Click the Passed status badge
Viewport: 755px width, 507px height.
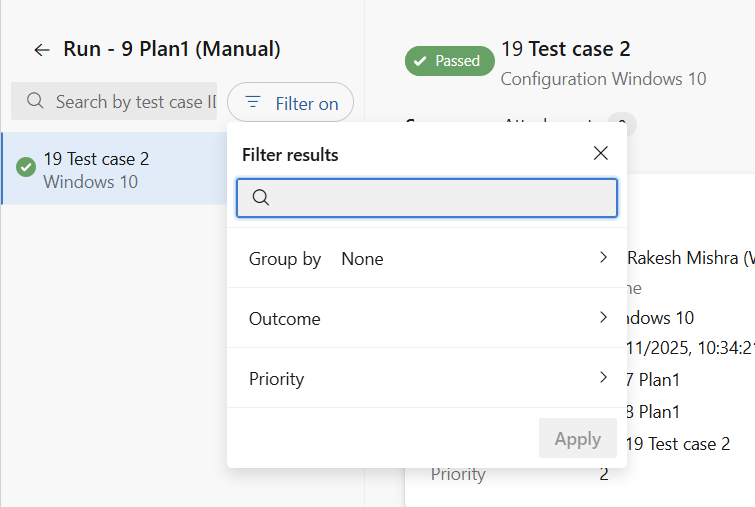point(449,61)
